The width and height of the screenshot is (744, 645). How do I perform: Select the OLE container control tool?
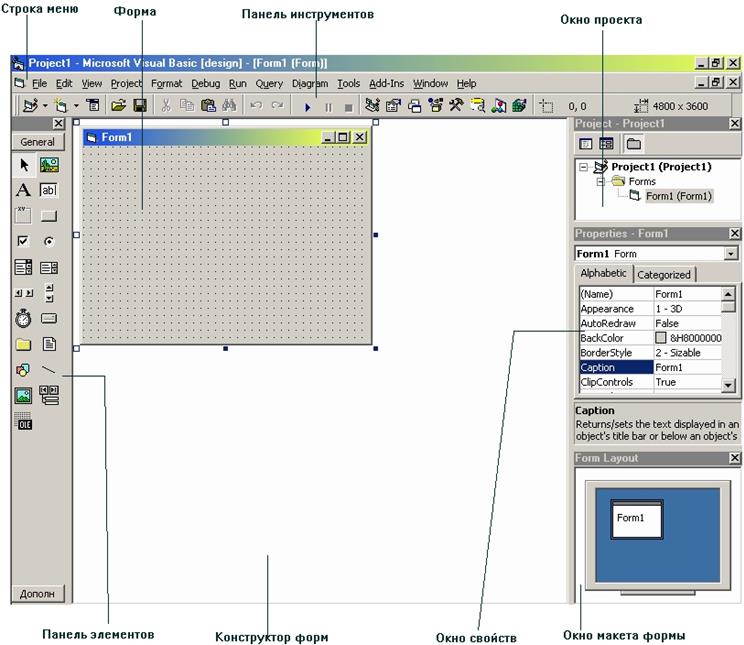(x=23, y=421)
